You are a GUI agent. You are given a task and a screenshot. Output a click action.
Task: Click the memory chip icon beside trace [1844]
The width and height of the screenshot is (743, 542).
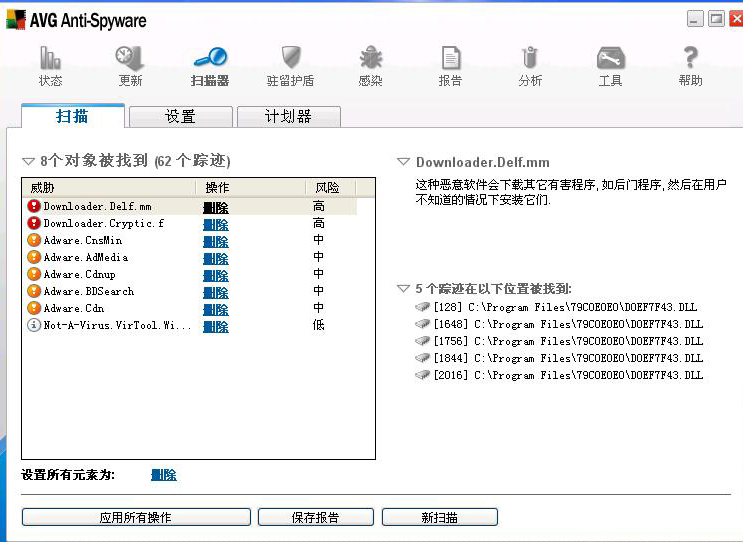422,358
